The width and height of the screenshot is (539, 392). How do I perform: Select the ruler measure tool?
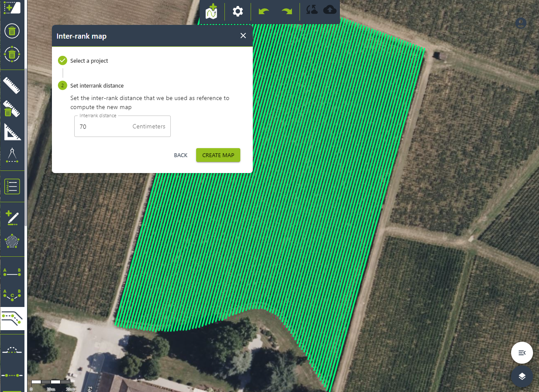(12, 85)
